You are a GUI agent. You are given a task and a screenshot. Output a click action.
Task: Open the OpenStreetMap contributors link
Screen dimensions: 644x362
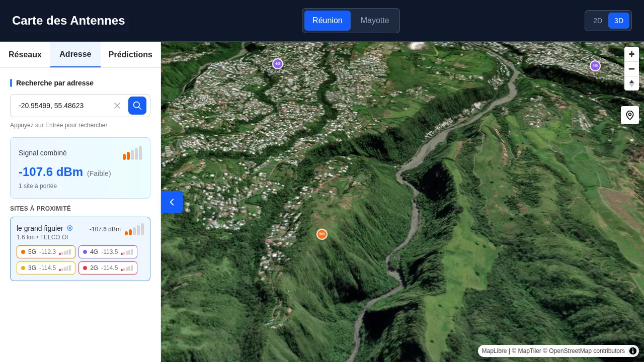pyautogui.click(x=584, y=351)
